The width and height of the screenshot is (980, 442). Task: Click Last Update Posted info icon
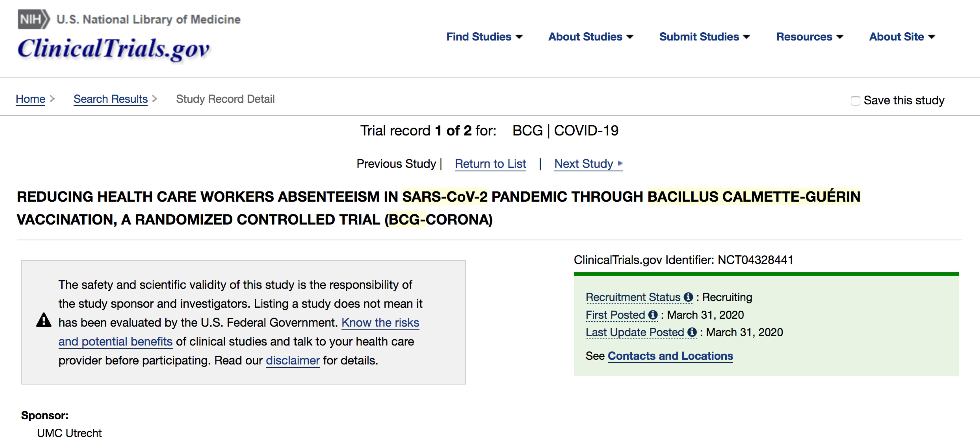click(x=692, y=332)
